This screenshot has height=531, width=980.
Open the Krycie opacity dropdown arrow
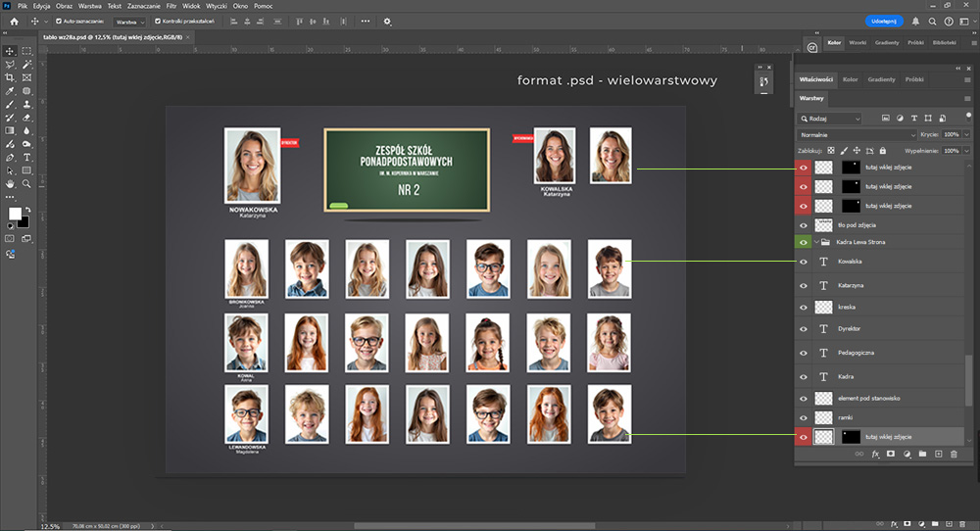pos(967,134)
